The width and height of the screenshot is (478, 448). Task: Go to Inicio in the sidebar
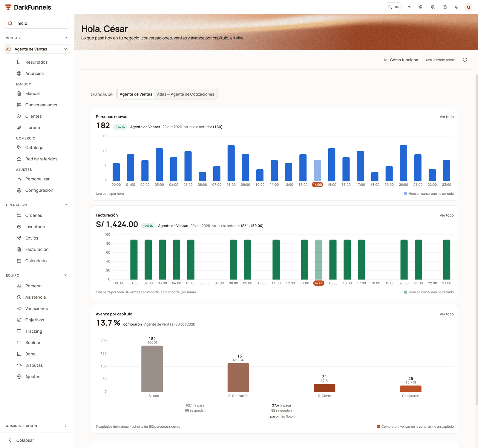tap(37, 23)
